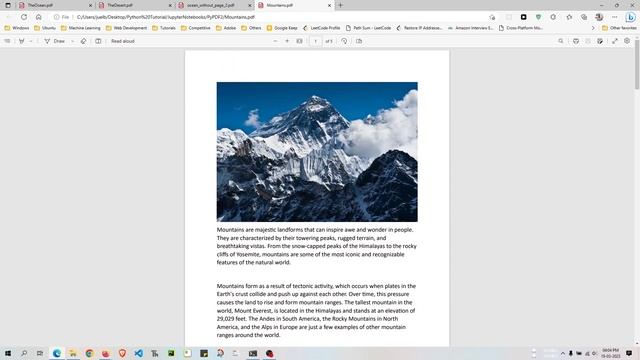Refresh the current page
The image size is (640, 360).
point(24,17)
